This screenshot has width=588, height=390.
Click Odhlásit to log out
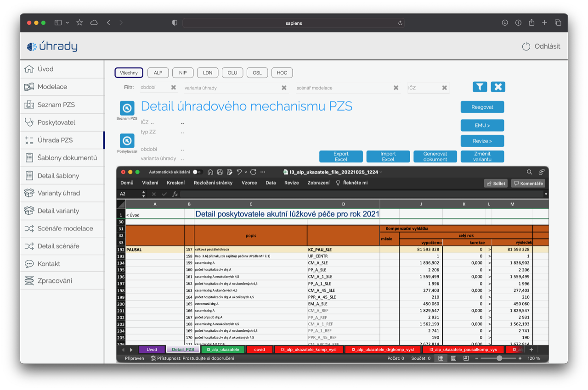click(x=541, y=46)
